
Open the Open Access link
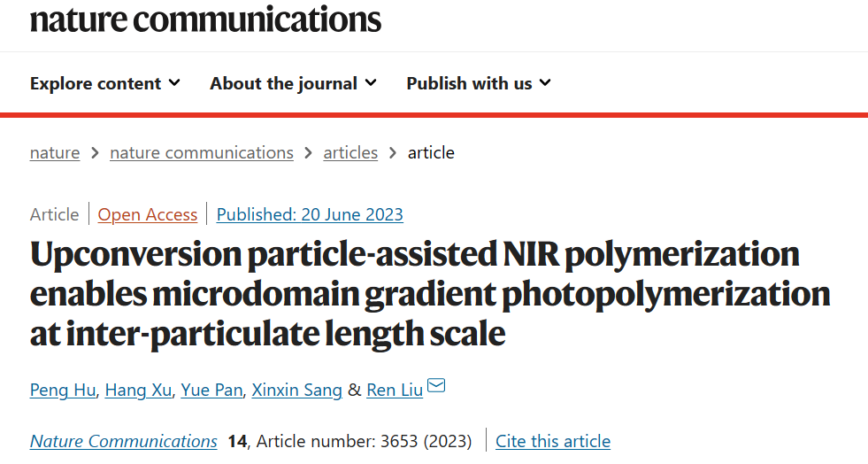(148, 214)
